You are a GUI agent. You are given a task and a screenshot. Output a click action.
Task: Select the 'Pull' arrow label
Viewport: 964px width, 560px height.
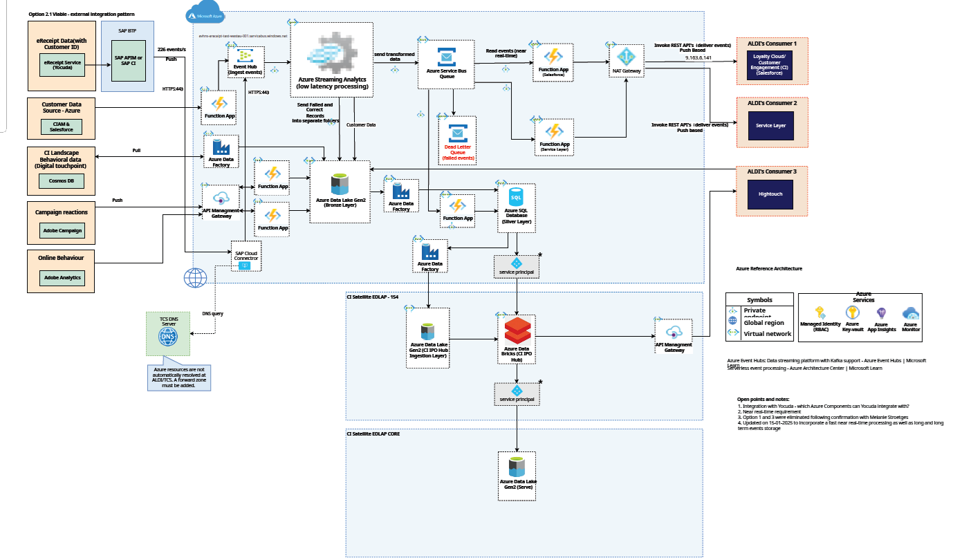[136, 150]
